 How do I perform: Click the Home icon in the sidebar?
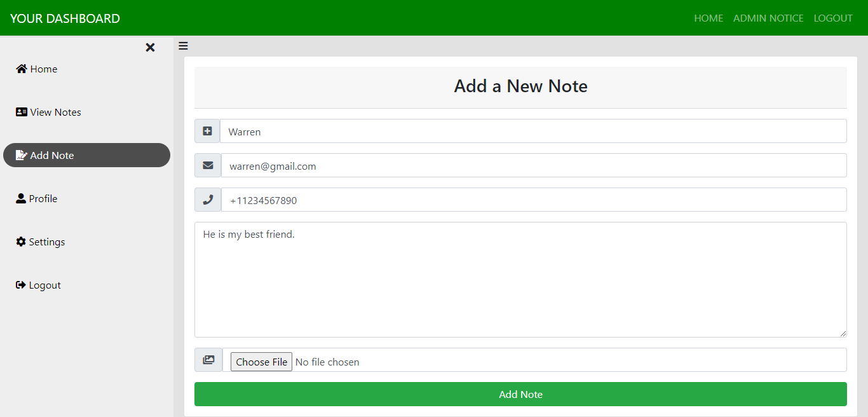[x=20, y=68]
